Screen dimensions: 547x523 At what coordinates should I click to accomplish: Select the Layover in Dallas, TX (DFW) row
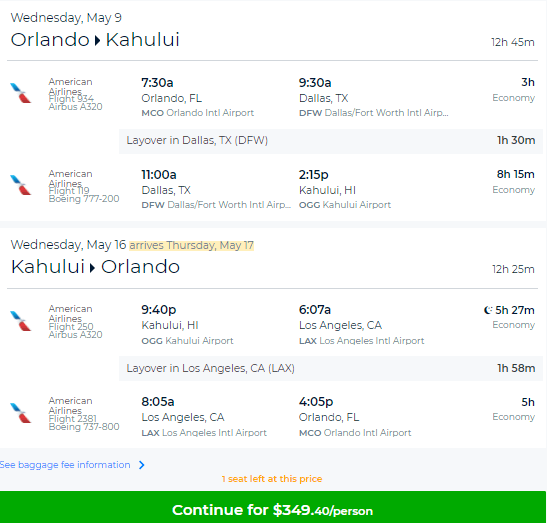(x=331, y=141)
